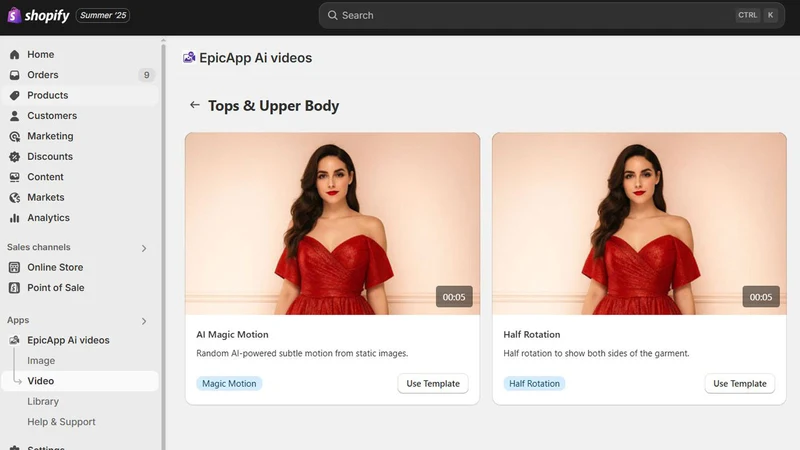Click Half Rotation description text

[x=596, y=353]
